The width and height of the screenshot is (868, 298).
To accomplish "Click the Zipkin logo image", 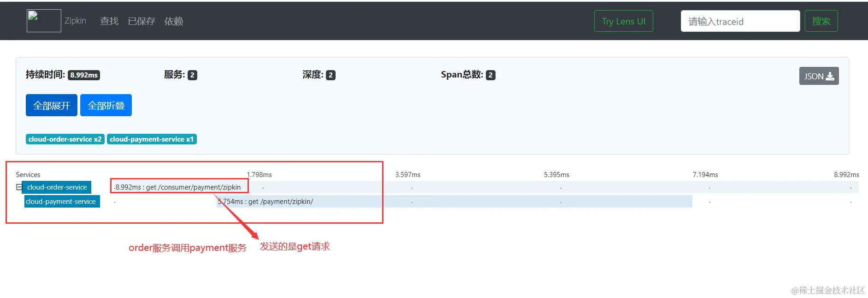I will click(44, 21).
